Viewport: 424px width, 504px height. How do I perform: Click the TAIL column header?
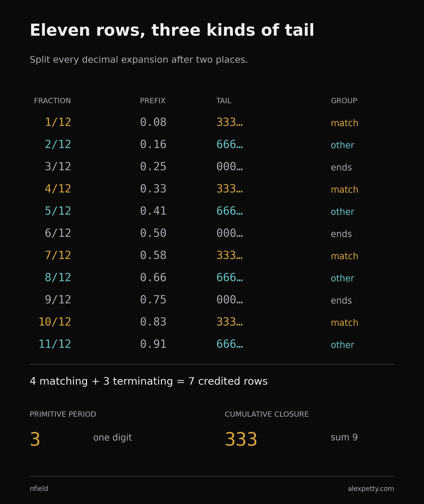pyautogui.click(x=224, y=101)
